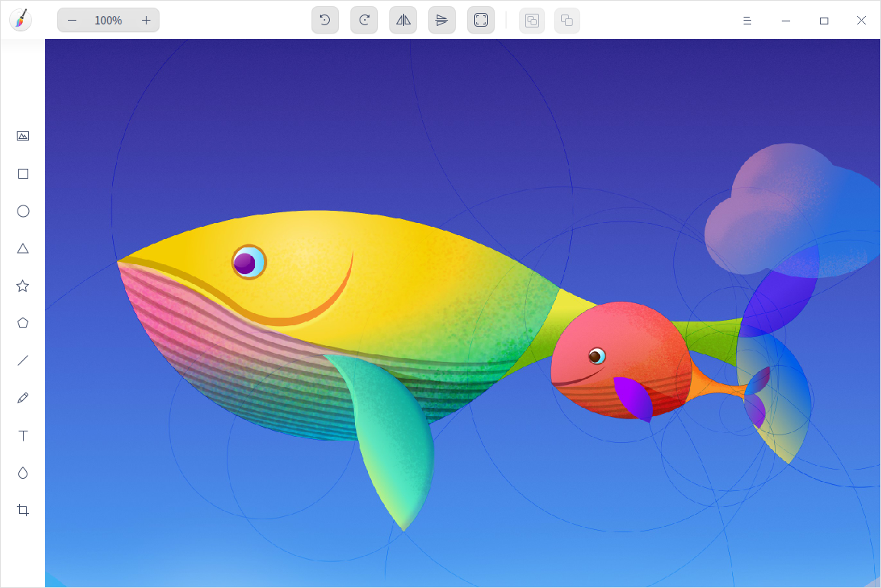Select the Rectangle tool
881x588 pixels.
(23, 173)
